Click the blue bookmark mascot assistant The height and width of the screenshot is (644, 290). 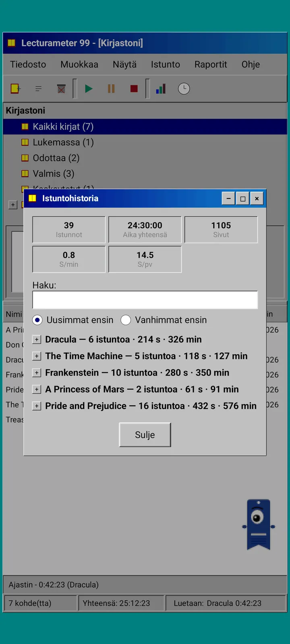point(259,524)
